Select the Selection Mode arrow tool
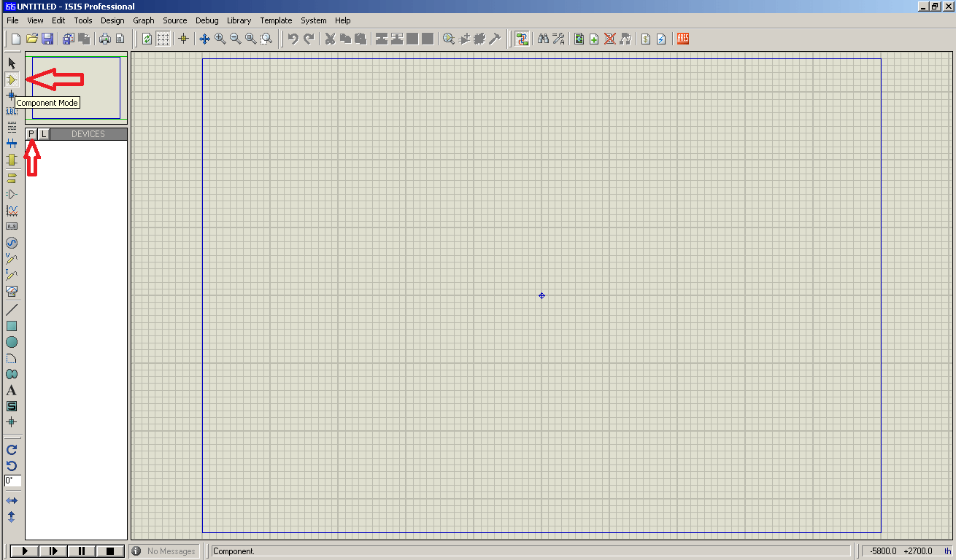Screen dimensions: 956x560 [12, 63]
